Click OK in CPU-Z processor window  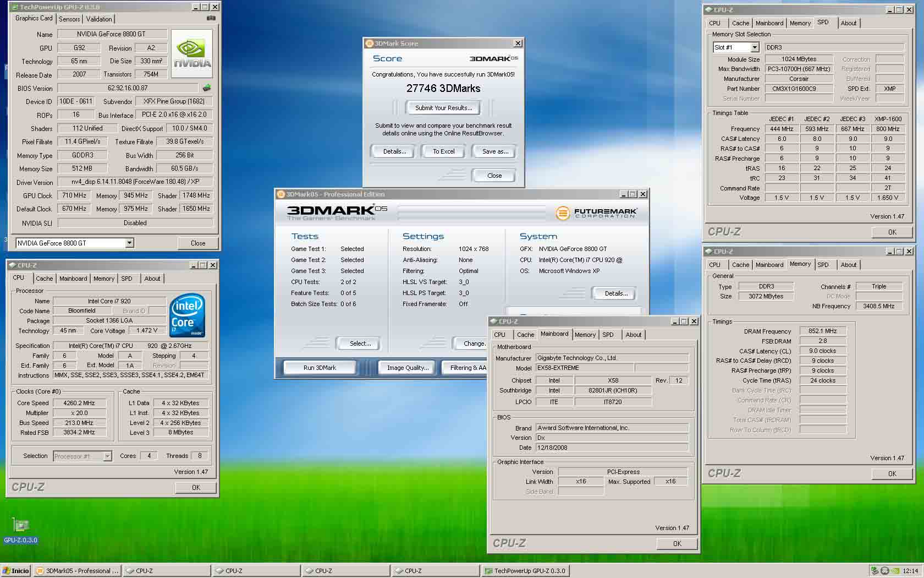pyautogui.click(x=196, y=488)
